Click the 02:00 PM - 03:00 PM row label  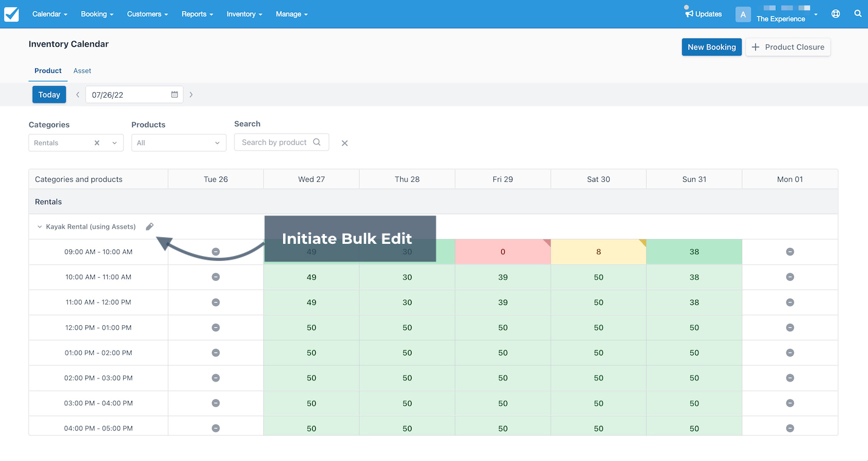click(x=98, y=378)
